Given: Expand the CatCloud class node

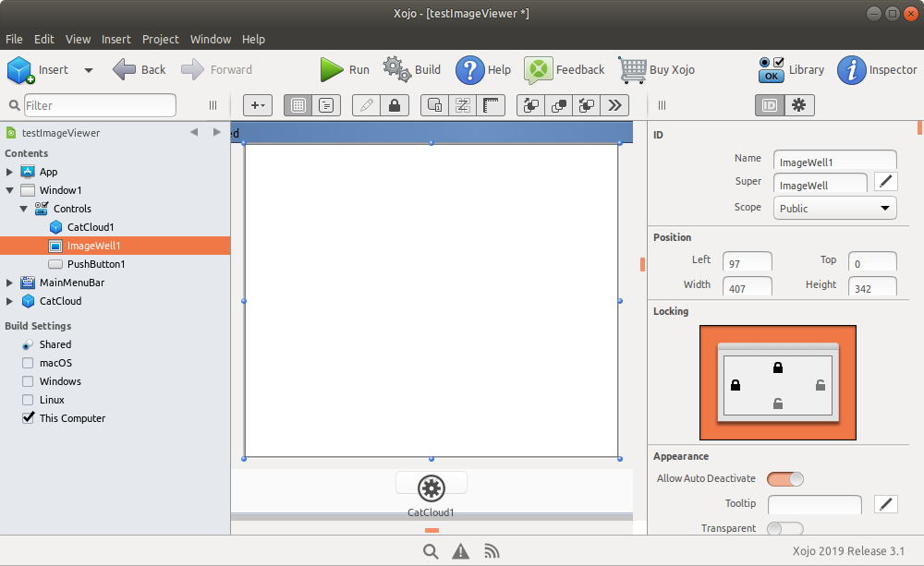Looking at the screenshot, I should [x=9, y=301].
